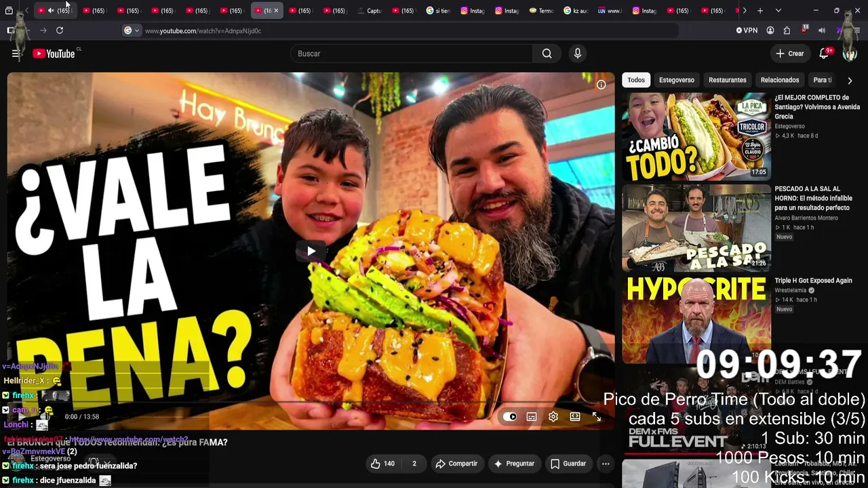Open video info card icon
This screenshot has width=868, height=488.
pyautogui.click(x=601, y=85)
